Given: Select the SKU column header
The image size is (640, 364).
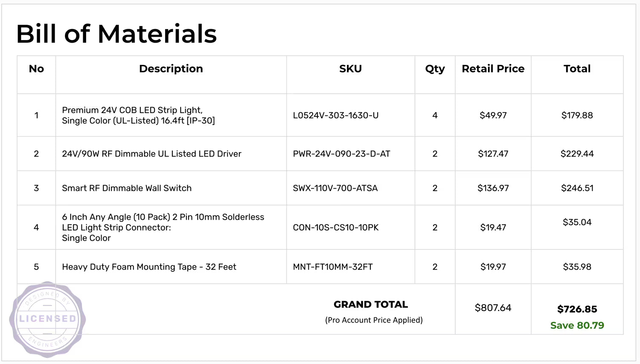Looking at the screenshot, I should pyautogui.click(x=350, y=69).
